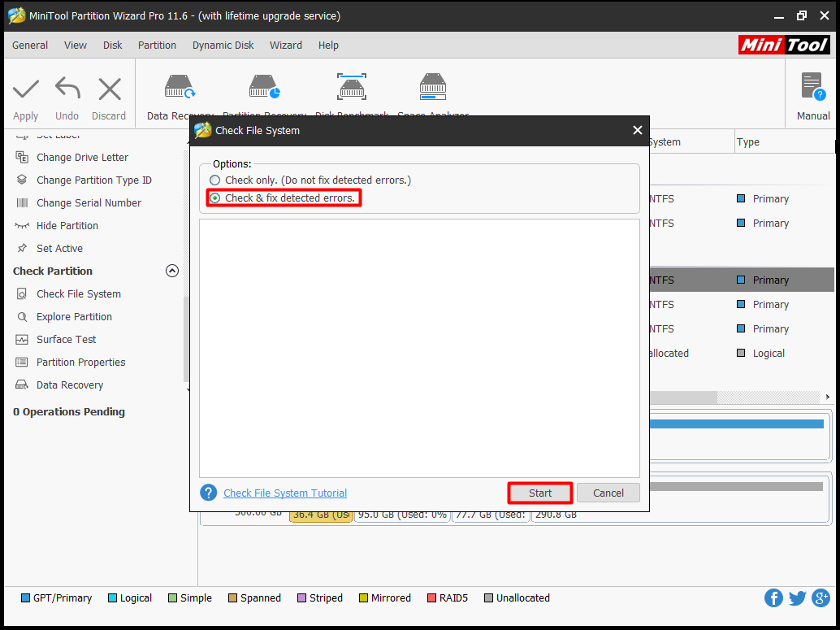Open the Manual help icon
Viewport: 840px width, 630px height.
[813, 87]
